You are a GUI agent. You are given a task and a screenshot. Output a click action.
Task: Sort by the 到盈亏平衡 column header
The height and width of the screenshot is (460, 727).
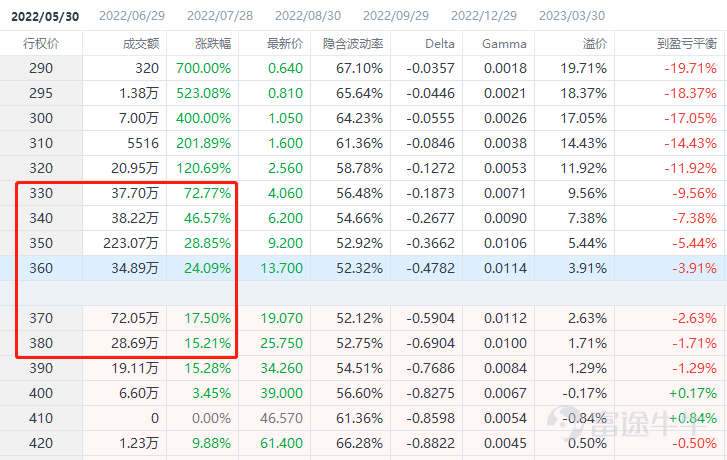[687, 44]
